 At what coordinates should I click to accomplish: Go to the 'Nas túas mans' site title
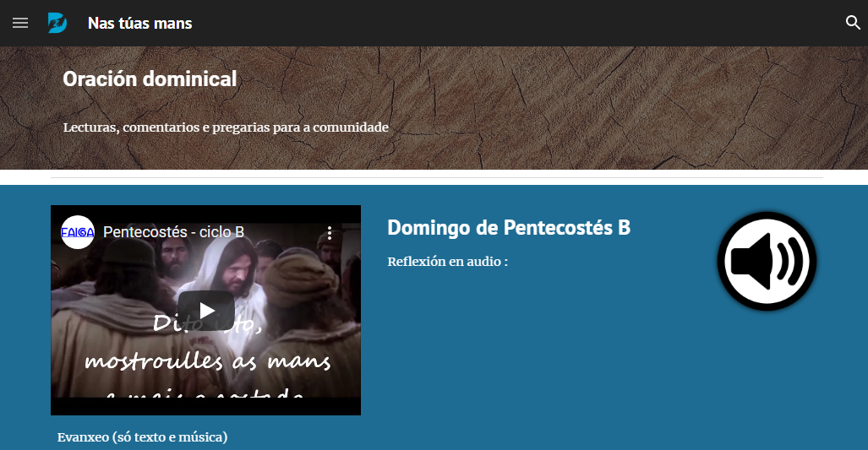[140, 24]
